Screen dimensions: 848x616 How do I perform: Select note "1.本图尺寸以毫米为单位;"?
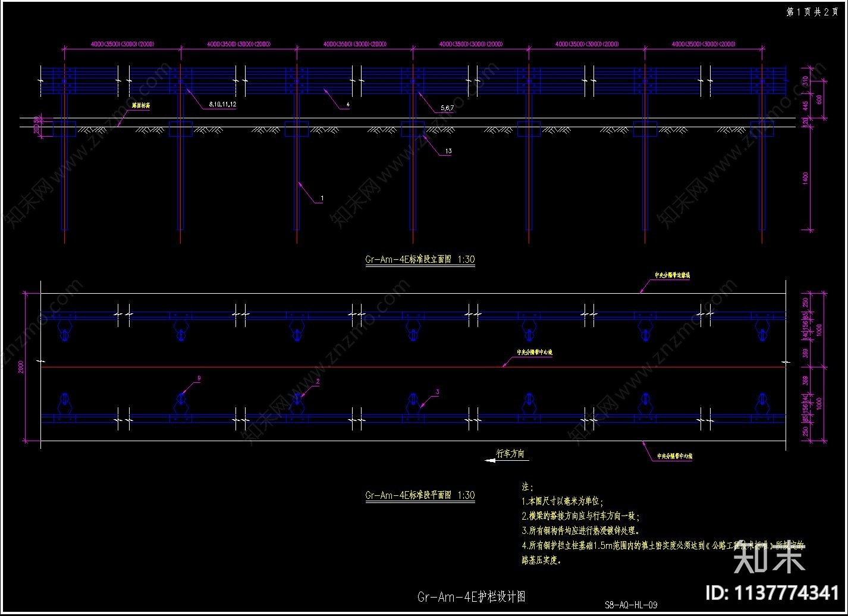click(563, 502)
